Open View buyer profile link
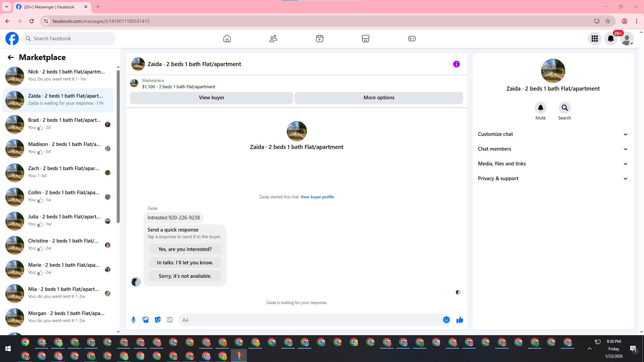This screenshot has height=362, width=644. (317, 197)
